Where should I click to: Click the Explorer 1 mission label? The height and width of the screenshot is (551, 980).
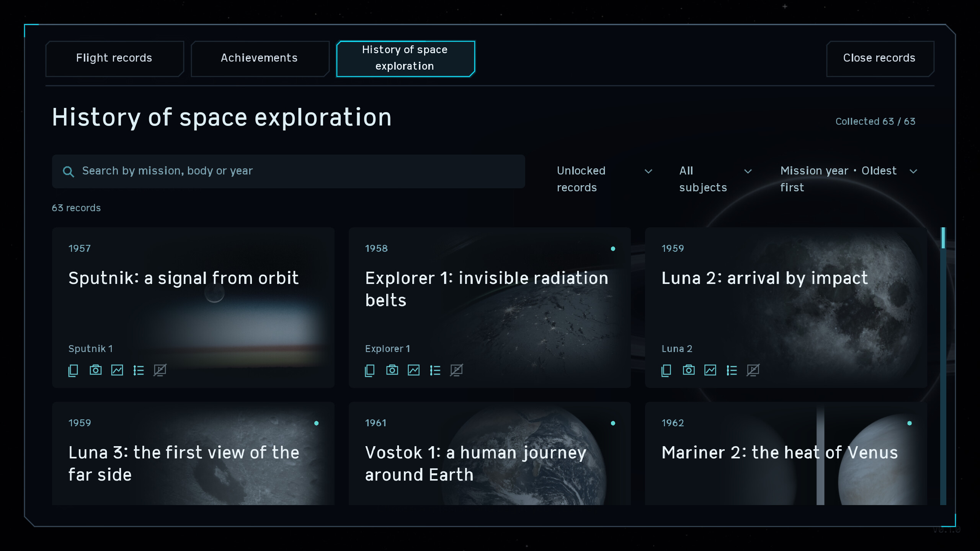387,349
